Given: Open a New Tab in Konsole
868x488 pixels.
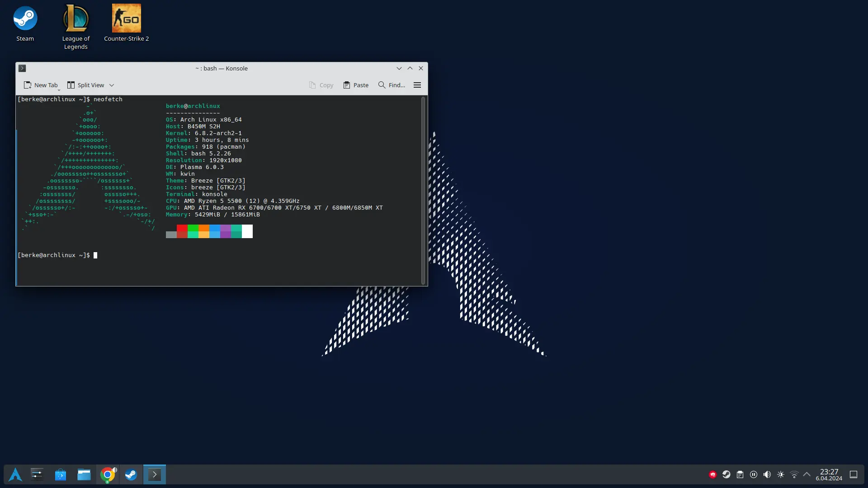Looking at the screenshot, I should pos(40,85).
